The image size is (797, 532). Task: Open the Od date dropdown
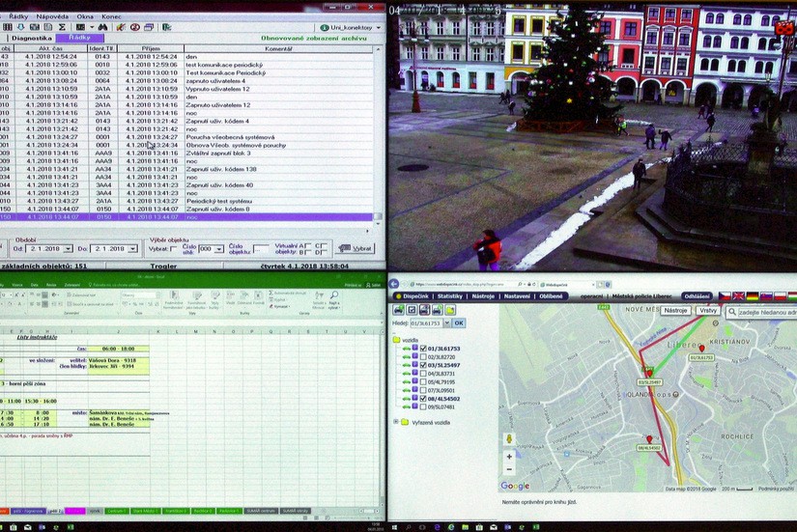[x=70, y=249]
